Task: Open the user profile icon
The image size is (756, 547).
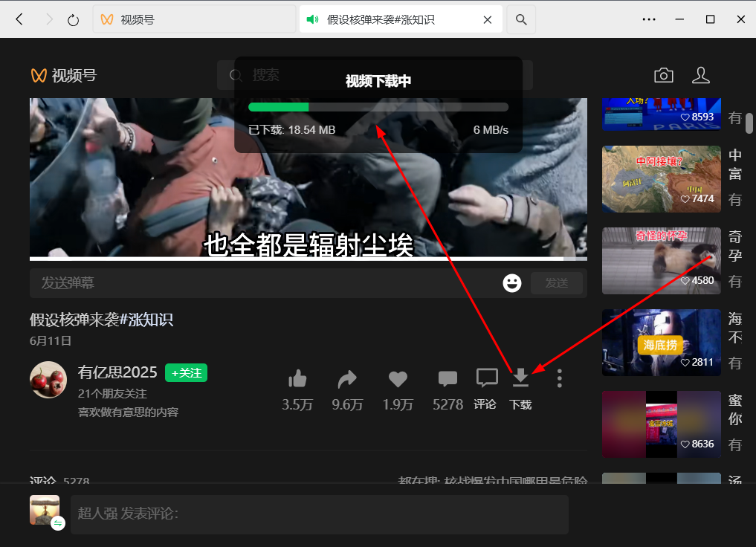Action: (700, 75)
